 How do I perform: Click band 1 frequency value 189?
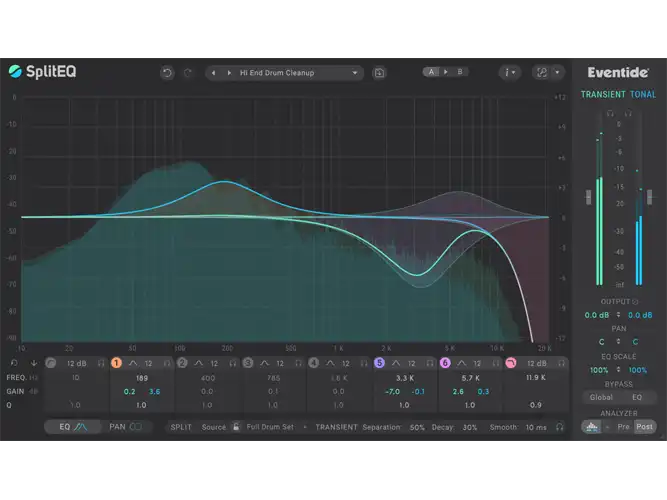[x=142, y=378]
